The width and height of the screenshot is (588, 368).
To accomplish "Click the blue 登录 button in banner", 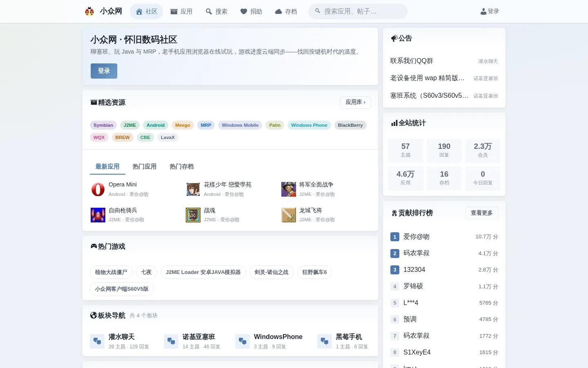I will [x=104, y=71].
